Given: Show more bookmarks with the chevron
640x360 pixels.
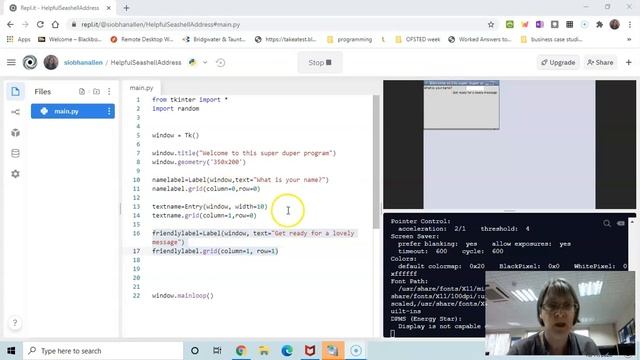Looking at the screenshot, I should point(629,39).
